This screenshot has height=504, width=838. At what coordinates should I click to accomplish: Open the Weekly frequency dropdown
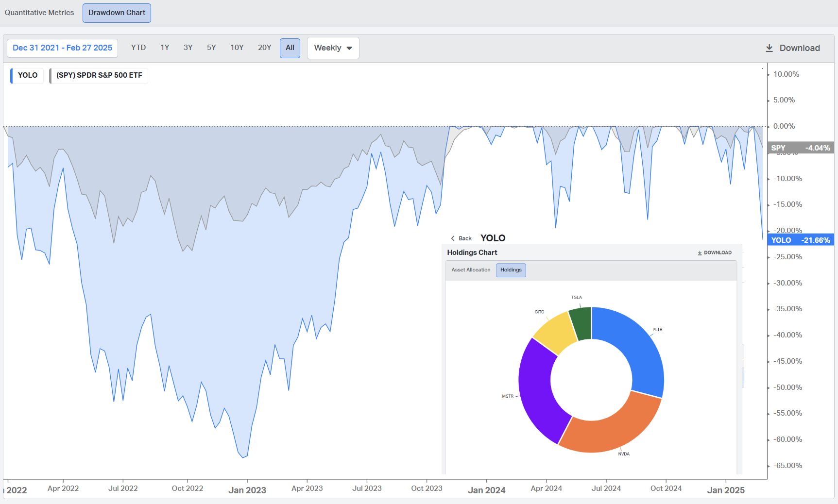[333, 48]
